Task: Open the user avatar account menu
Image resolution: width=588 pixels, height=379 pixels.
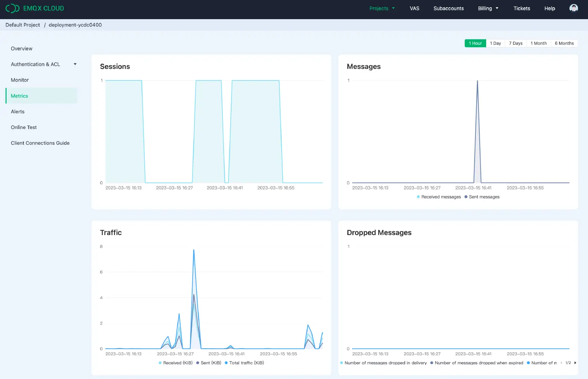Action: (573, 8)
